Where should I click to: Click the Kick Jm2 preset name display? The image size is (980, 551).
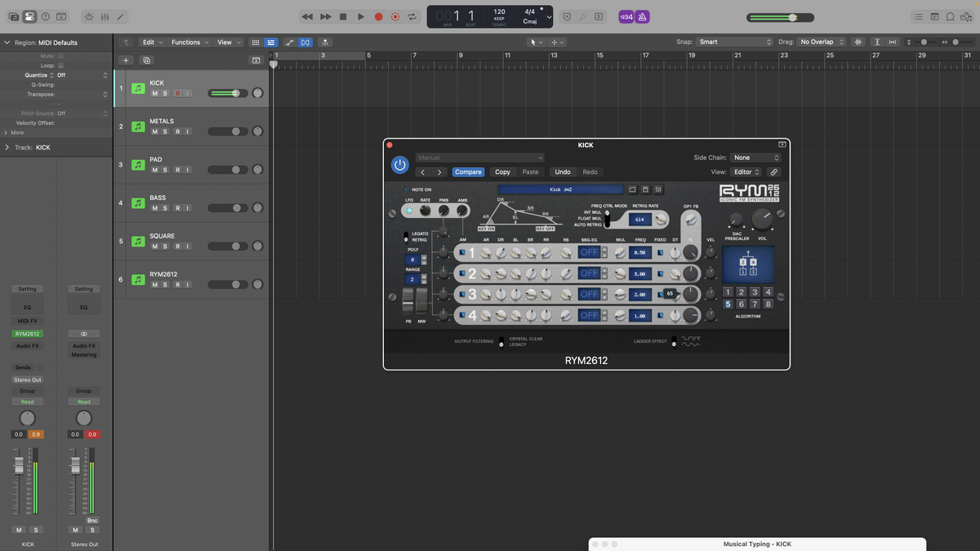[x=561, y=189]
